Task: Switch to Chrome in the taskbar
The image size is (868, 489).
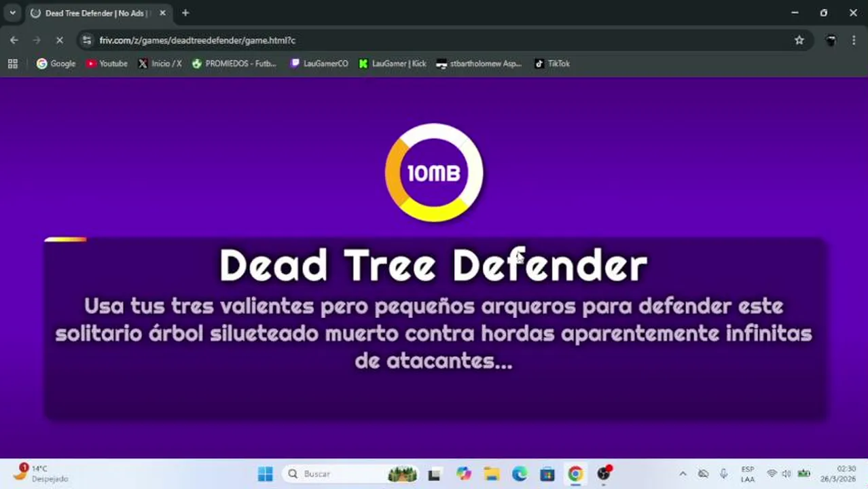Action: [575, 474]
